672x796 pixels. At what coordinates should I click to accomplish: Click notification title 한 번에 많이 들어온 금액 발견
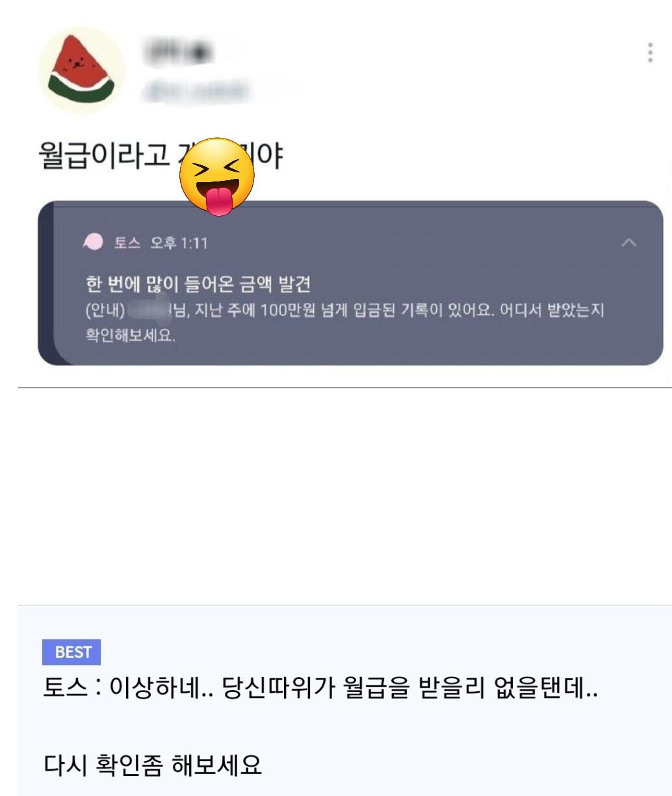click(x=199, y=284)
